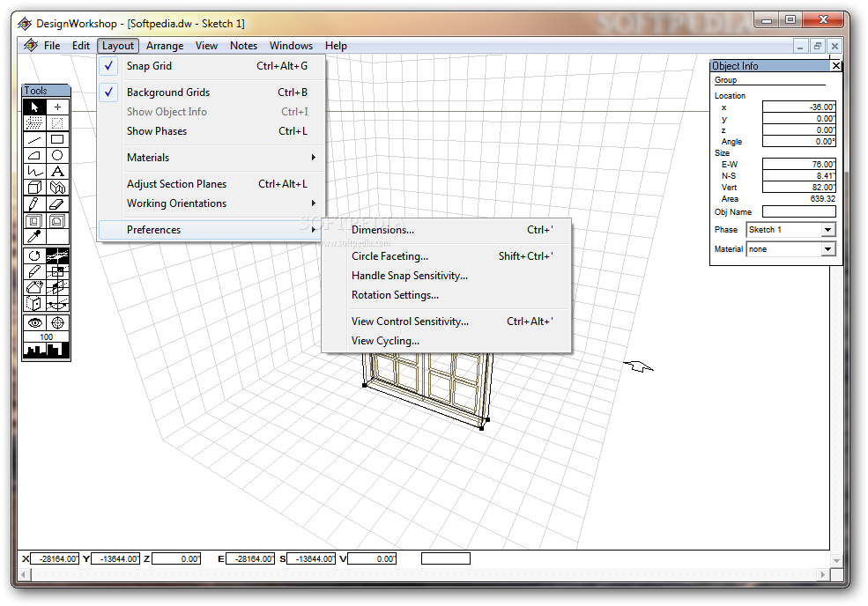
Task: Choose Show Phases
Action: [212, 131]
